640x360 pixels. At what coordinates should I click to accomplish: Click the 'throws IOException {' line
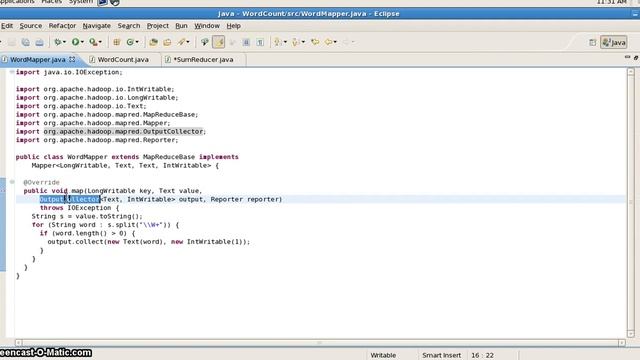click(79, 208)
